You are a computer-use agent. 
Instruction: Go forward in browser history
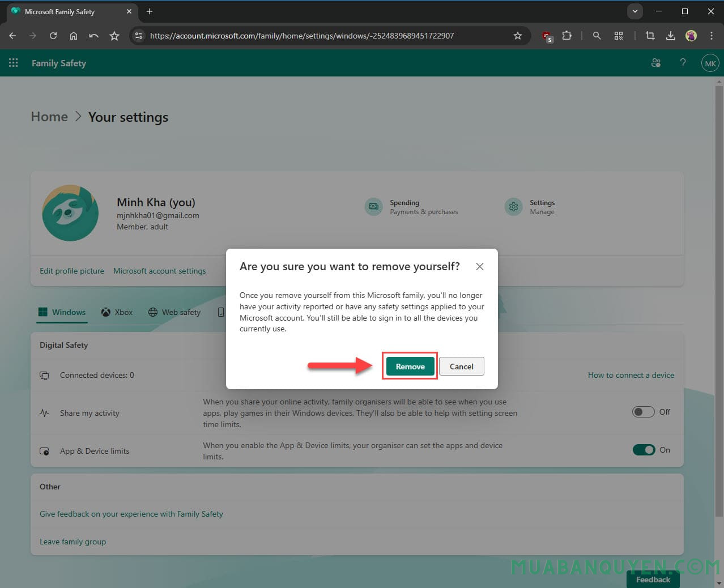33,36
